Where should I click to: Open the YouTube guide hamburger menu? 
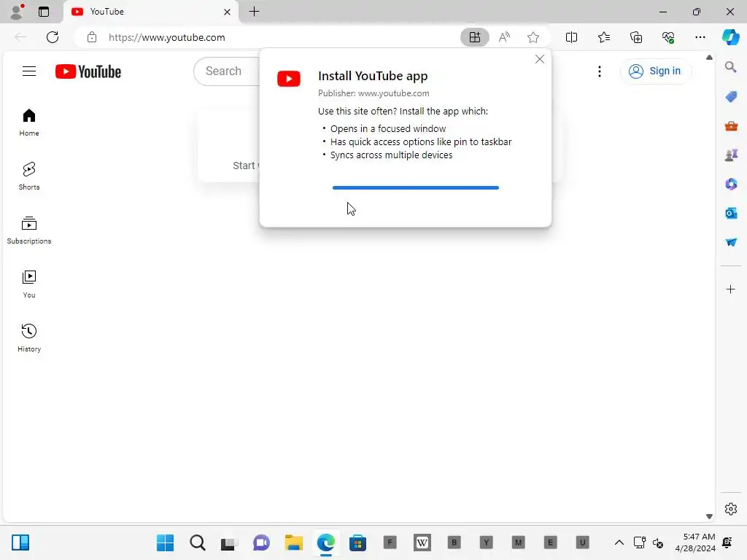29,71
